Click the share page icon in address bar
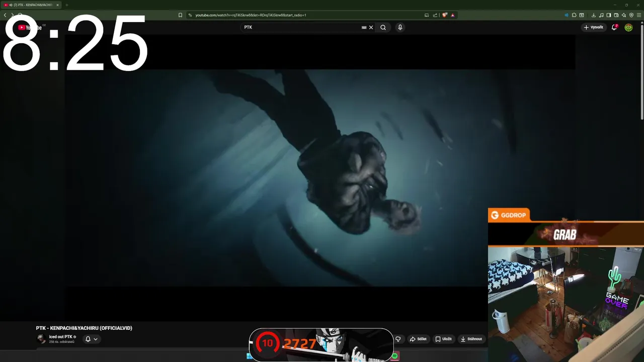The image size is (644, 362). coord(435,15)
